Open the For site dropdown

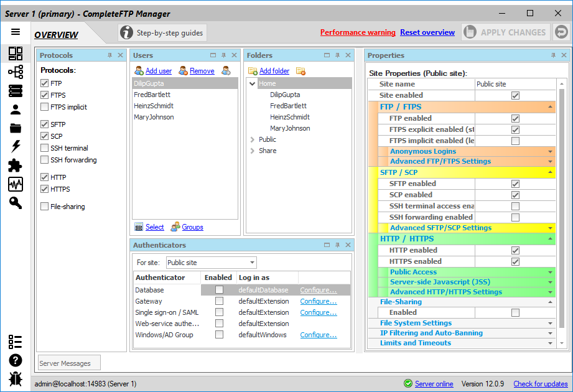point(211,263)
